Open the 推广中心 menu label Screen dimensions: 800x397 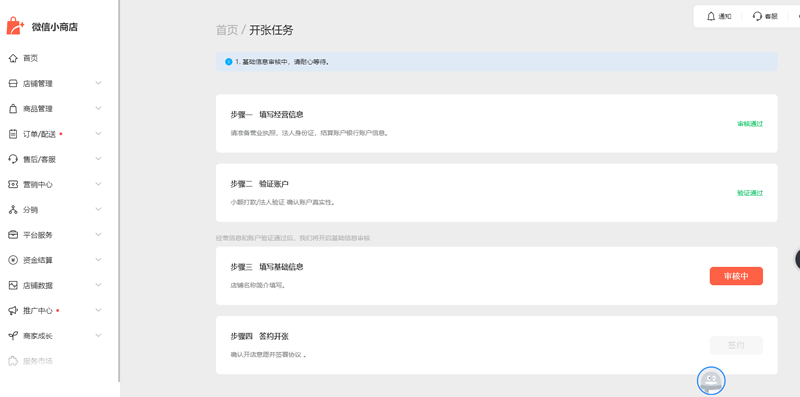click(x=38, y=311)
